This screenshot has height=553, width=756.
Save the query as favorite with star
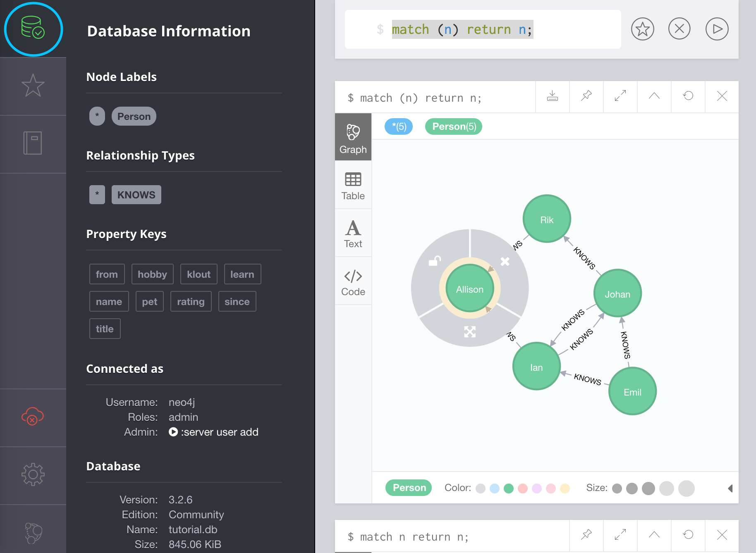(642, 29)
